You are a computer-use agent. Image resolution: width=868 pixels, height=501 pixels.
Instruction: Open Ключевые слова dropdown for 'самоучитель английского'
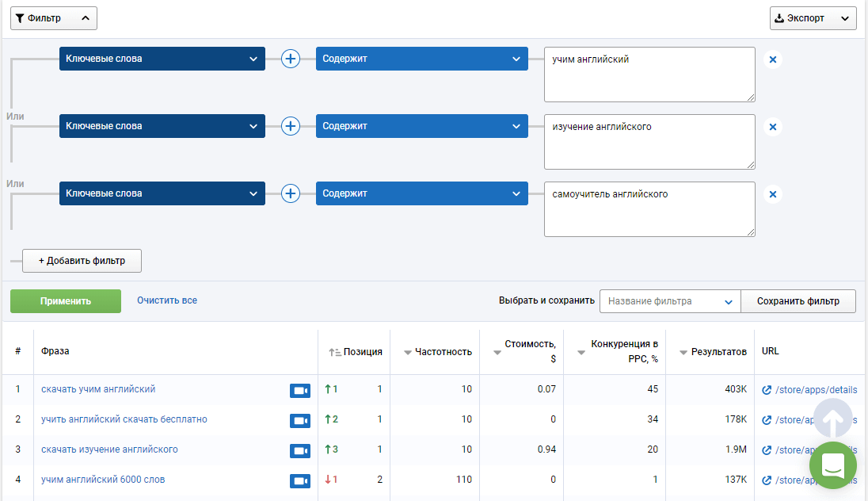[162, 193]
